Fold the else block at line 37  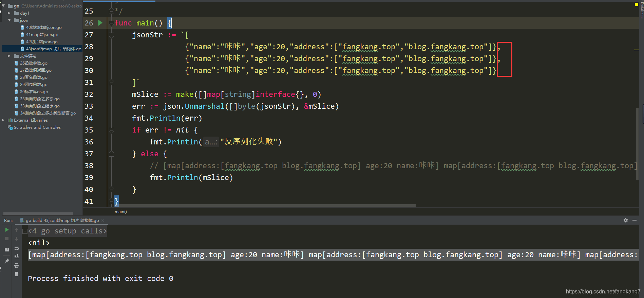111,154
